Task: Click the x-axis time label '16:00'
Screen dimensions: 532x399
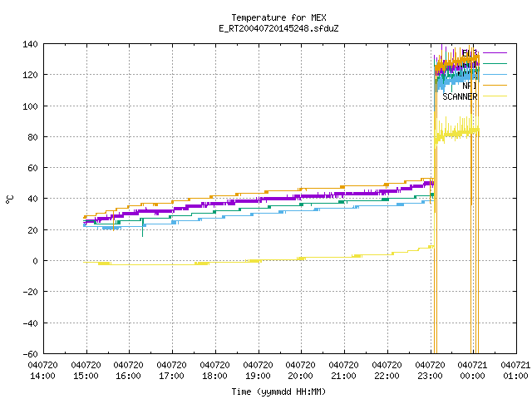Action: tap(129, 376)
